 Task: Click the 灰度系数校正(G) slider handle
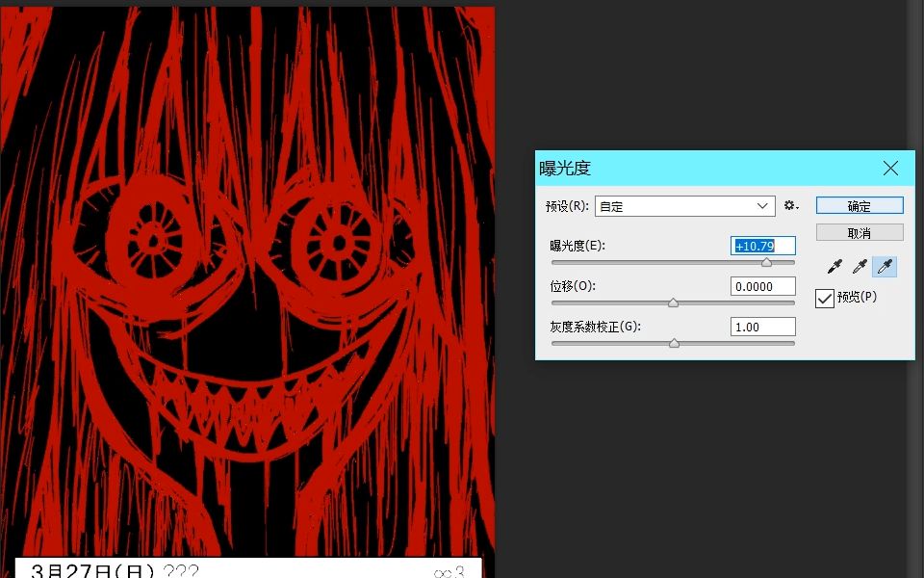(674, 343)
